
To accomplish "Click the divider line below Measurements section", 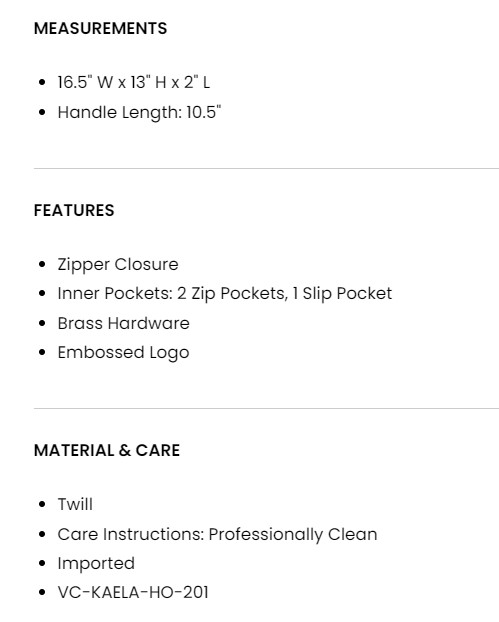I will (266, 169).
